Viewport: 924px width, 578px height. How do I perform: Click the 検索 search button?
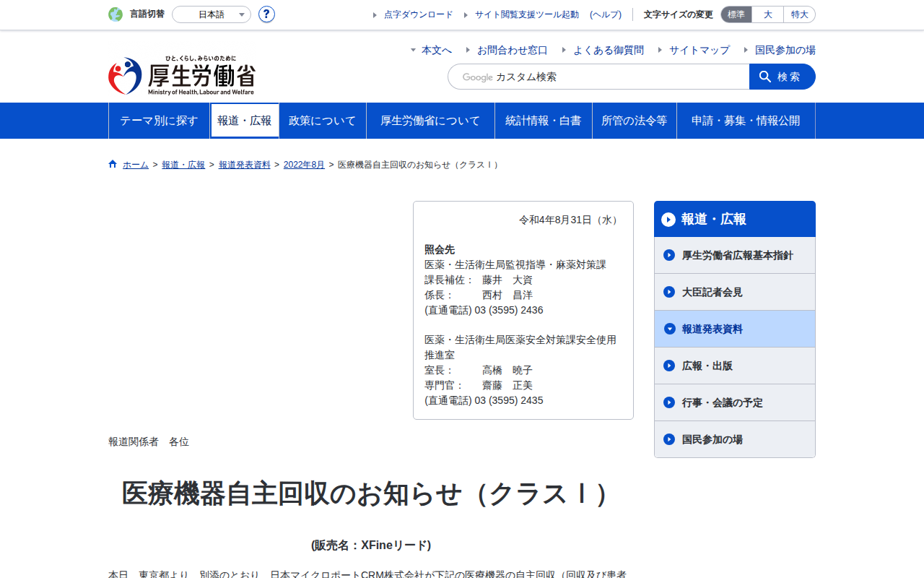(783, 77)
